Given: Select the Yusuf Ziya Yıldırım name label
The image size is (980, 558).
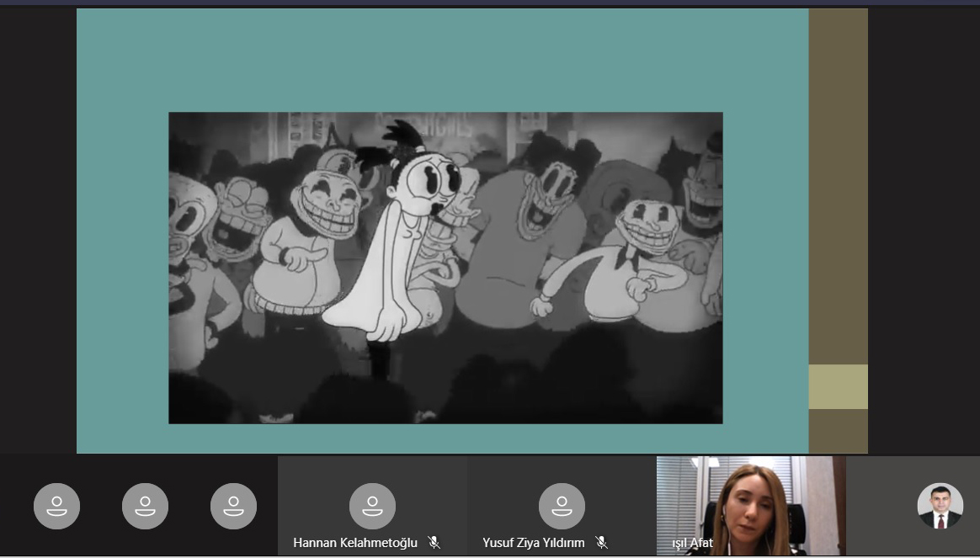Looking at the screenshot, I should pos(533,543).
